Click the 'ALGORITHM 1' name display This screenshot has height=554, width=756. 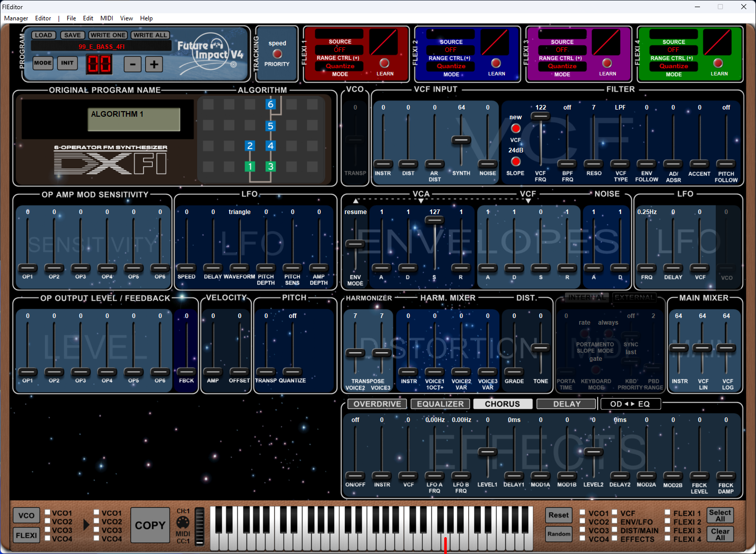pyautogui.click(x=134, y=119)
